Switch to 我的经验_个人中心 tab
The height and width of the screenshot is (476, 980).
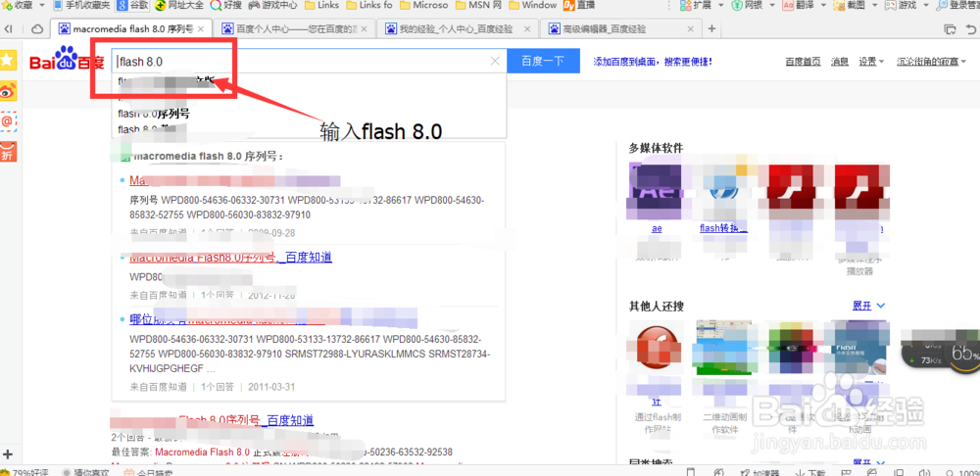click(458, 28)
